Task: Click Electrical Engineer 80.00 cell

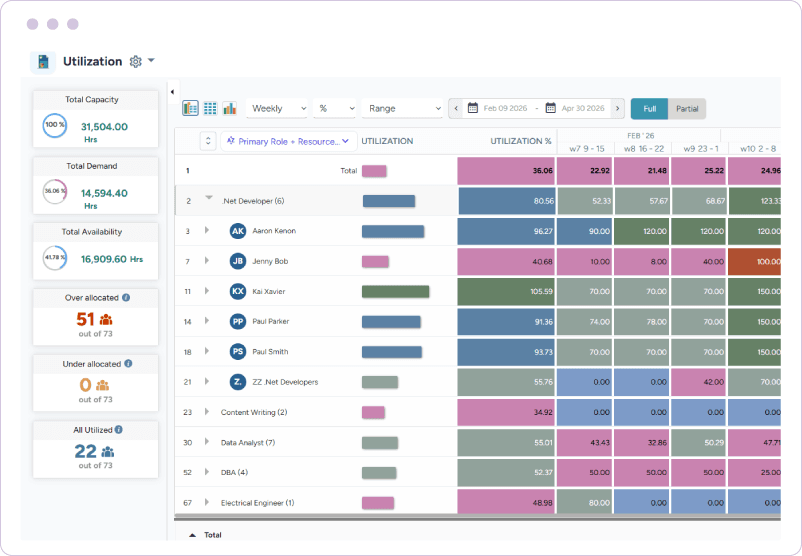Action: tap(584, 502)
